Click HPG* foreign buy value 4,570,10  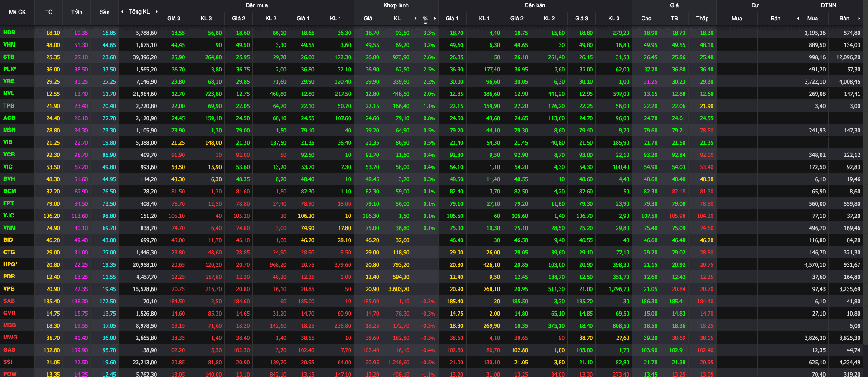coord(815,265)
